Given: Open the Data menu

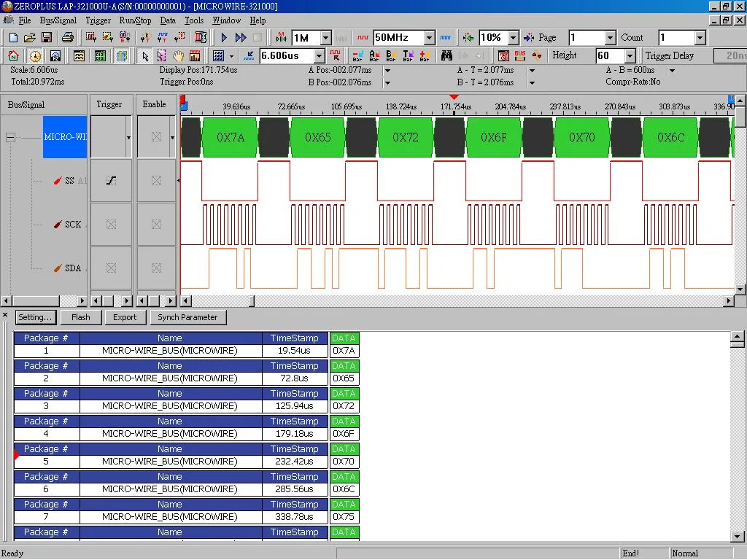Looking at the screenshot, I should pos(168,20).
